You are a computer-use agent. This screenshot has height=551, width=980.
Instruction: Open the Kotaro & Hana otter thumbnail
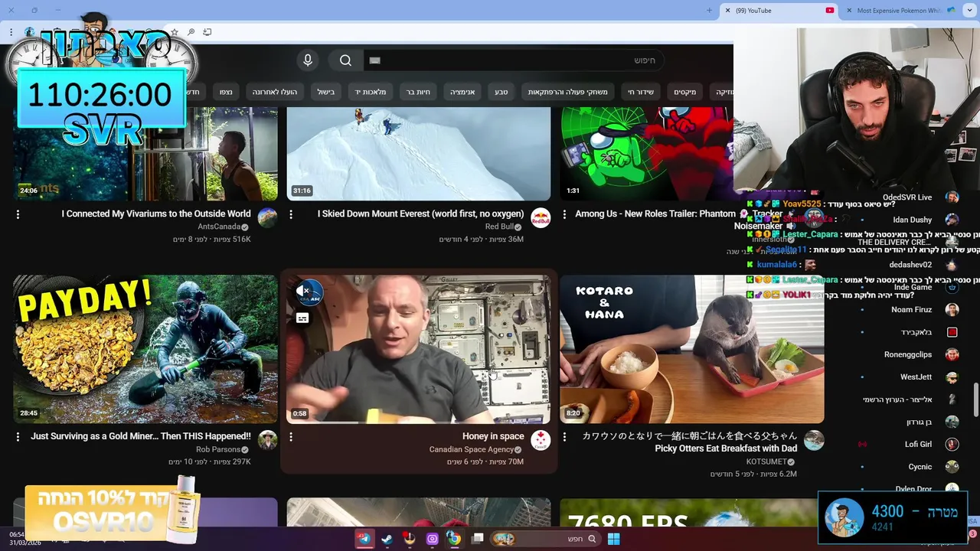(692, 349)
